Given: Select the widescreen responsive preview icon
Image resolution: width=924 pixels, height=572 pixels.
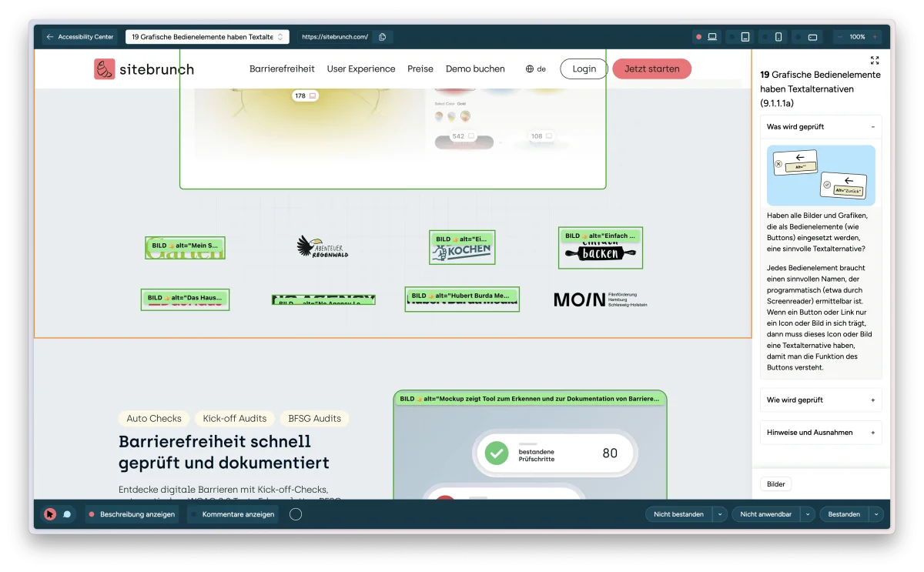Looking at the screenshot, I should 813,36.
